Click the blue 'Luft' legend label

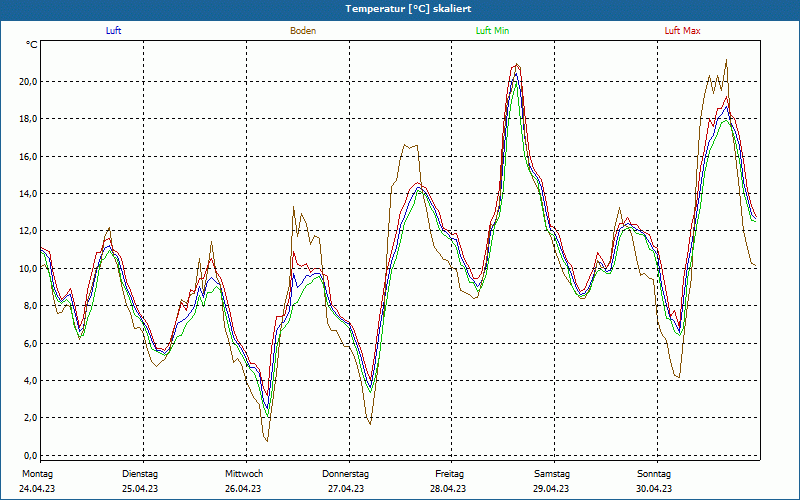point(113,31)
